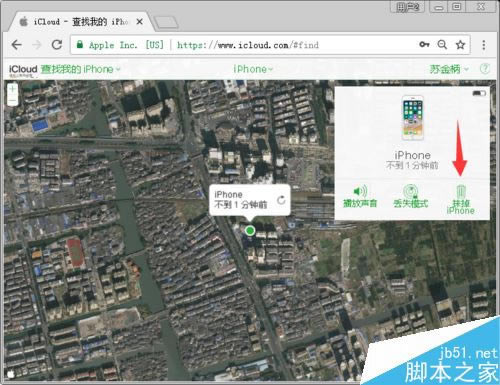Zoom out the map with minus button
This screenshot has height=385, width=500.
(x=13, y=100)
